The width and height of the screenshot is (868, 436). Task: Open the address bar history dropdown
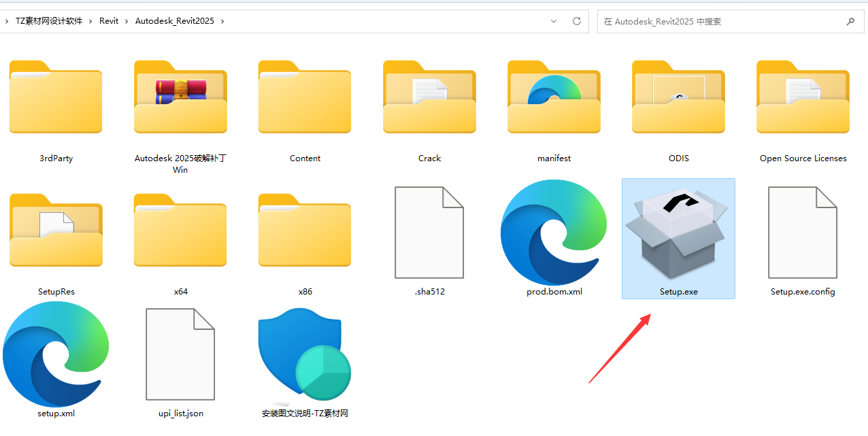tap(554, 21)
